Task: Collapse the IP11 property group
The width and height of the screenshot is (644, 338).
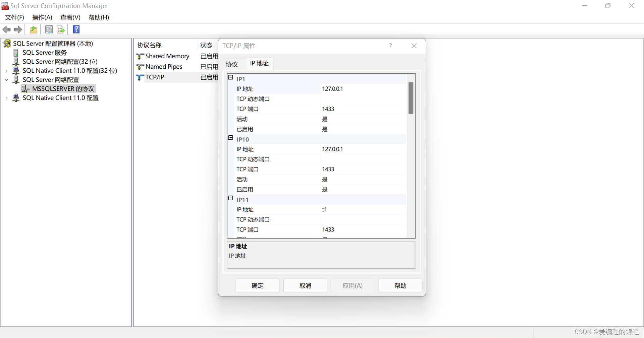Action: click(x=230, y=198)
